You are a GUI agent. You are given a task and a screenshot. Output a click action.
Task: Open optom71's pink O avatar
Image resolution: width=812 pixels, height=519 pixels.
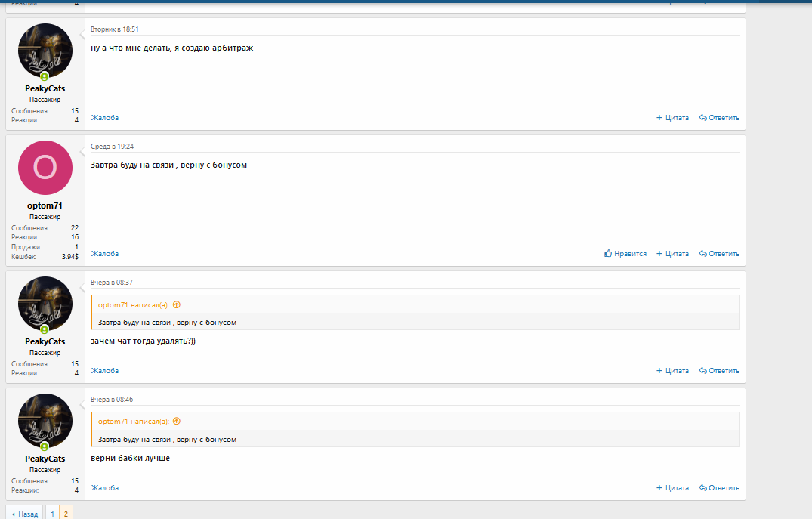[x=45, y=168]
